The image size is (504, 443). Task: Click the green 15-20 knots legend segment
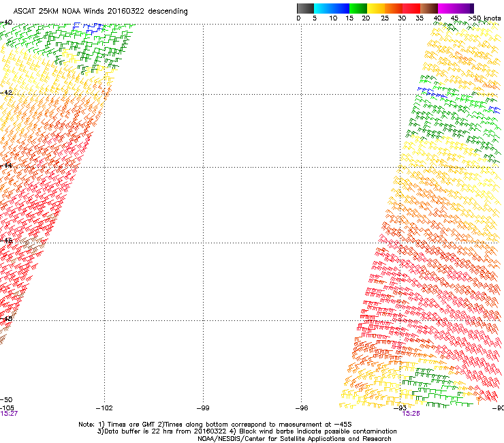358,8
